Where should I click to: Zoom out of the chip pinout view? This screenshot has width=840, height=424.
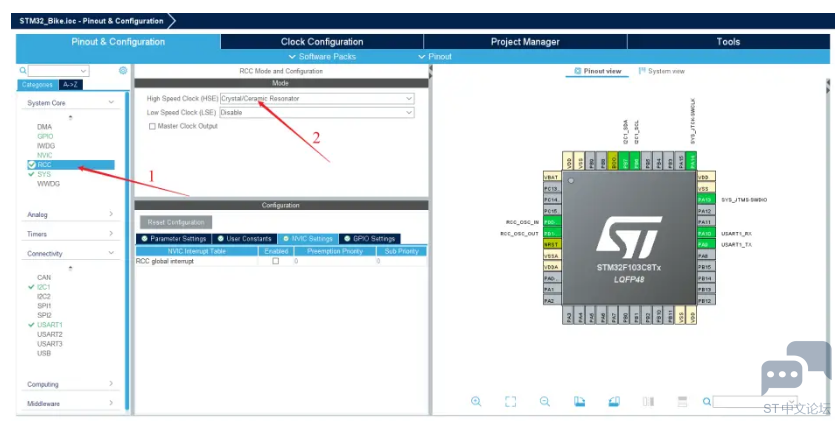point(545,401)
